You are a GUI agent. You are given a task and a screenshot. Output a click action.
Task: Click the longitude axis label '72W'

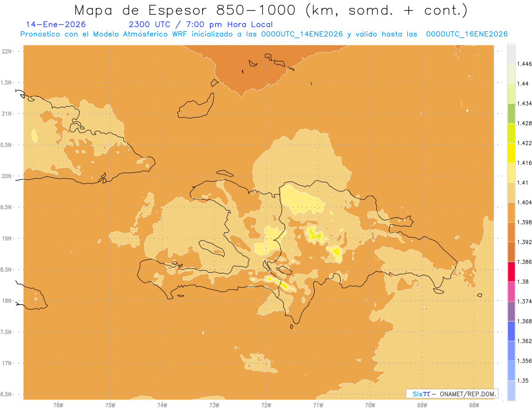click(266, 405)
